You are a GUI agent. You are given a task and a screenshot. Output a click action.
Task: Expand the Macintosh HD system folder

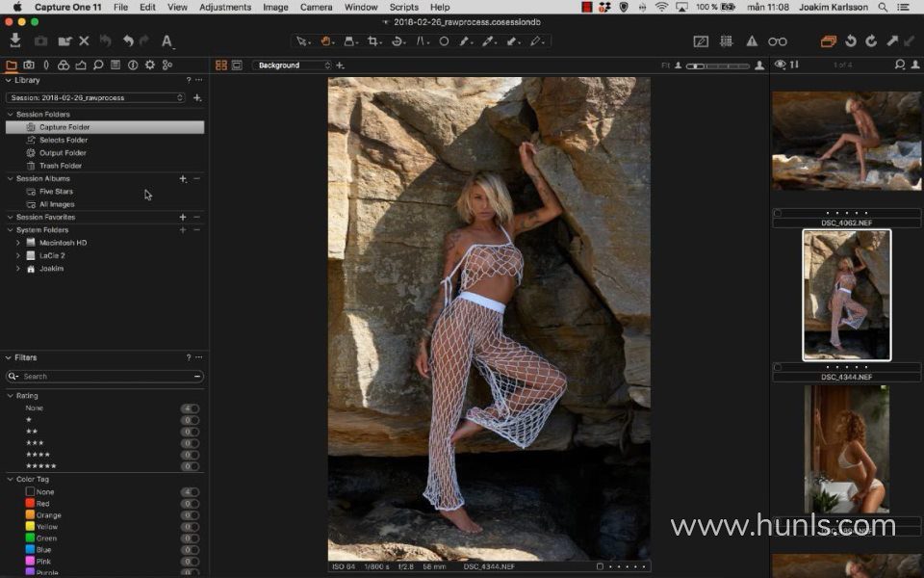[x=18, y=243]
